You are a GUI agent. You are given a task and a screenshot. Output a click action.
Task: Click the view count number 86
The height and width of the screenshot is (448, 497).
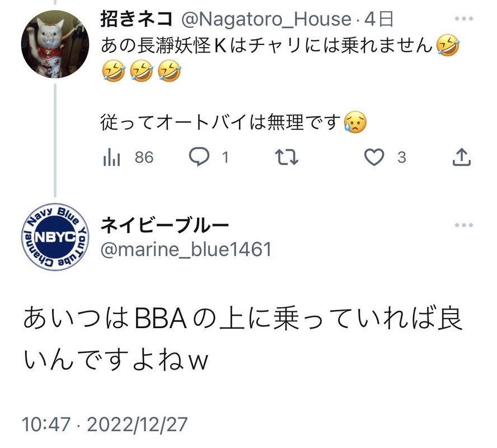(x=144, y=157)
